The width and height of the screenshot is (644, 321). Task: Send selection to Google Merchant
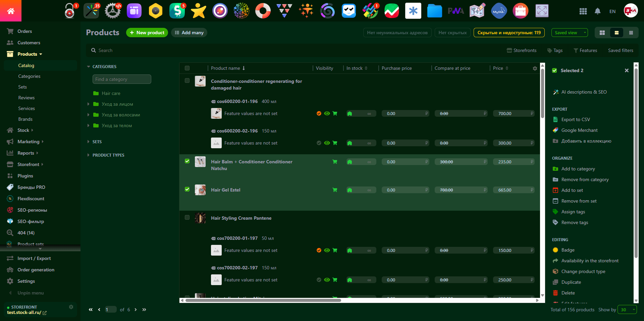(579, 130)
